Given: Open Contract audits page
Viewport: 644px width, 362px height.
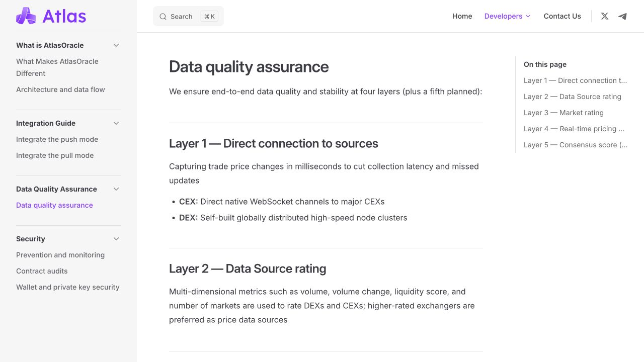Looking at the screenshot, I should click(x=42, y=271).
